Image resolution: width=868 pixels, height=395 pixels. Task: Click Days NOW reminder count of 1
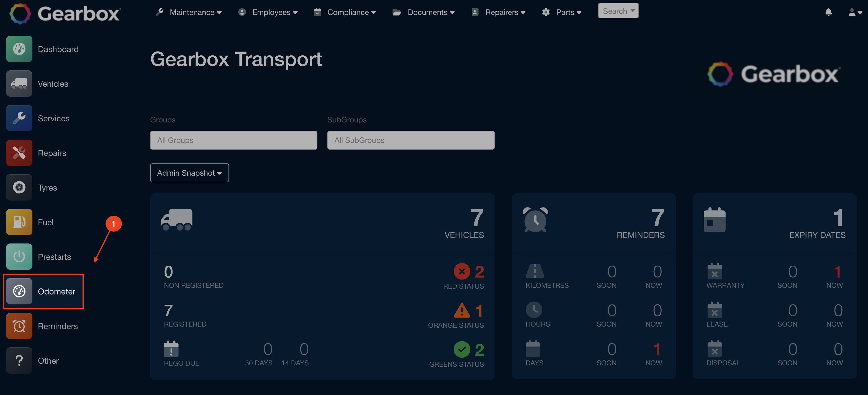point(656,349)
